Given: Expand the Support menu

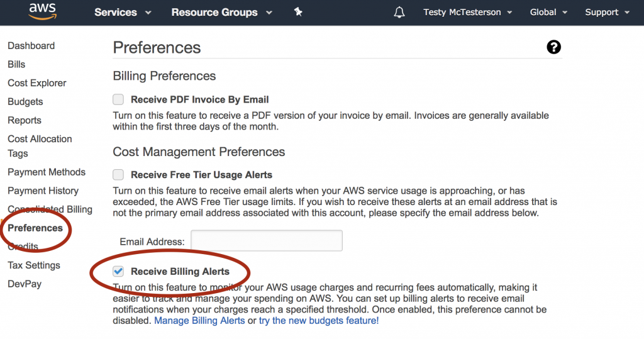Looking at the screenshot, I should click(x=607, y=13).
